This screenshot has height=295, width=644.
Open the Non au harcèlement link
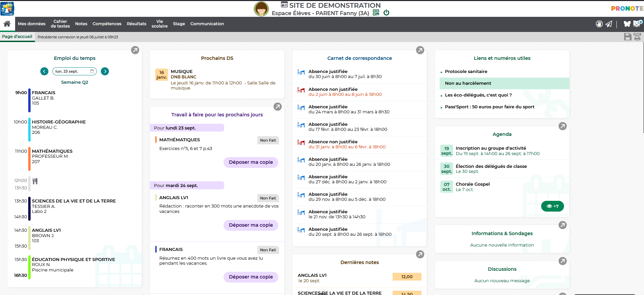point(468,83)
